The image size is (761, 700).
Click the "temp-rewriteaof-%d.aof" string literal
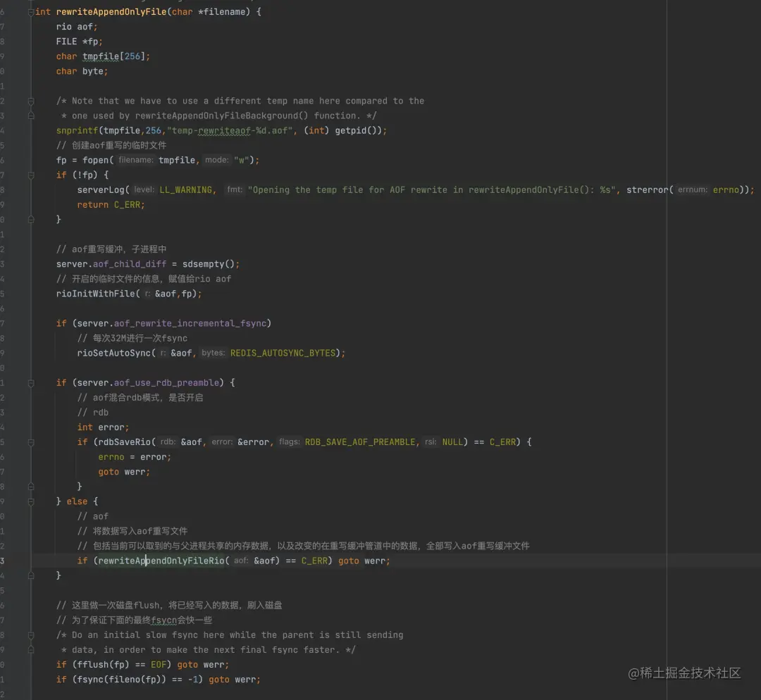230,130
